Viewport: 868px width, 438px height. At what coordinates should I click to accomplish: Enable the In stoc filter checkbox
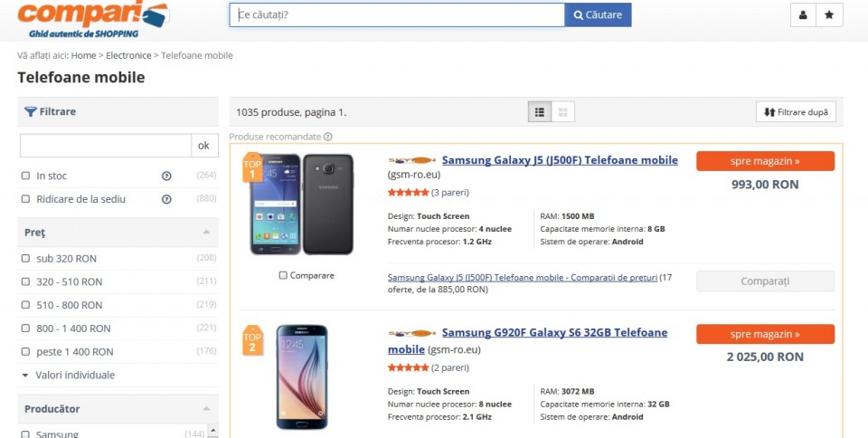tap(26, 176)
